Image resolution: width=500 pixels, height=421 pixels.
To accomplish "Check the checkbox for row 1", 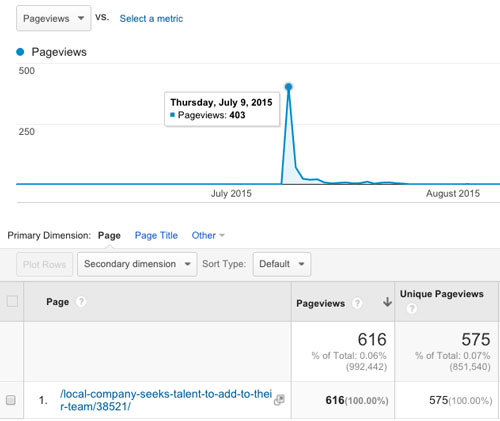I will pyautogui.click(x=11, y=400).
